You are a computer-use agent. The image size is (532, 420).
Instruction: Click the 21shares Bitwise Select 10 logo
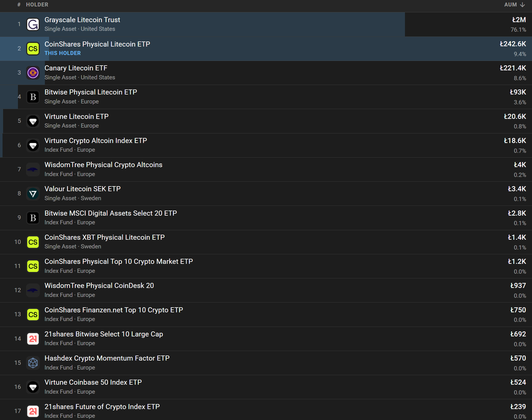(33, 338)
